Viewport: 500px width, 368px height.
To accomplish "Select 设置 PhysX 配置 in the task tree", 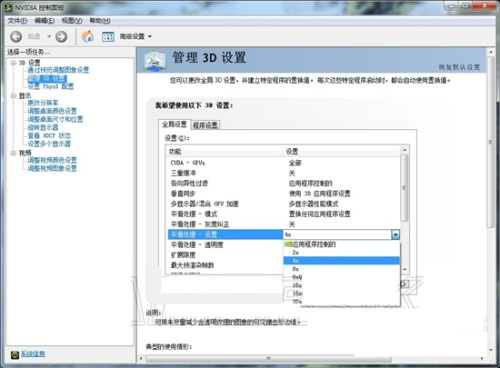I will click(x=51, y=86).
